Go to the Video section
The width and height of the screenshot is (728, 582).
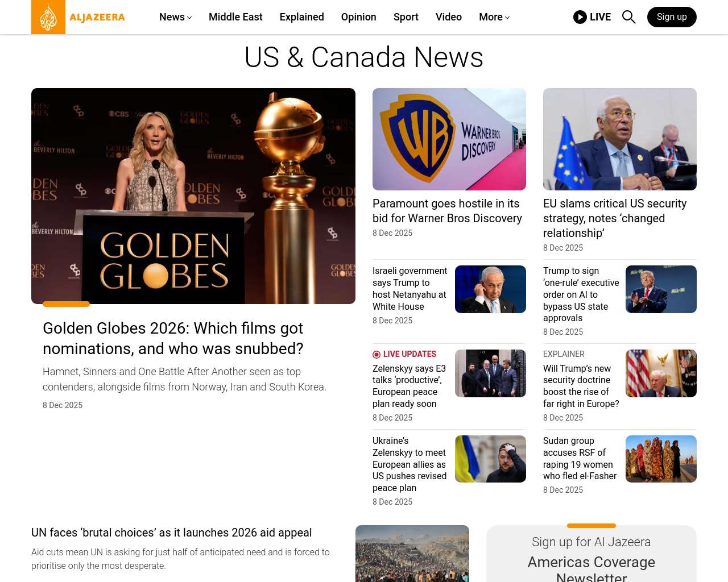click(x=449, y=17)
